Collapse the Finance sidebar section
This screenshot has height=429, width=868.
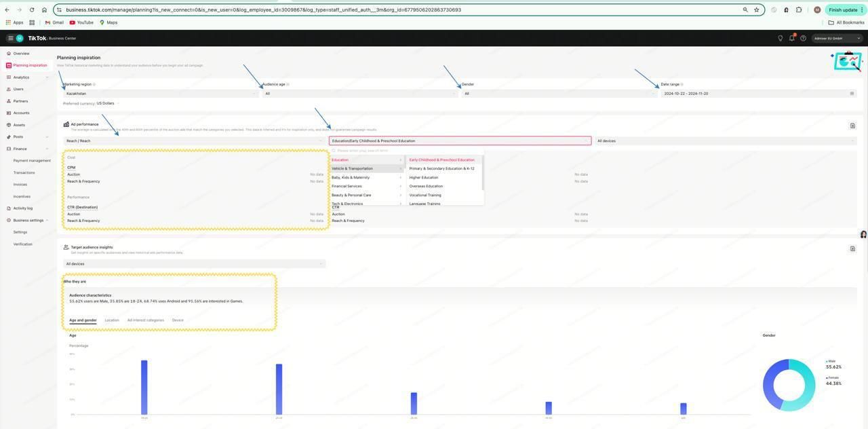coord(27,149)
